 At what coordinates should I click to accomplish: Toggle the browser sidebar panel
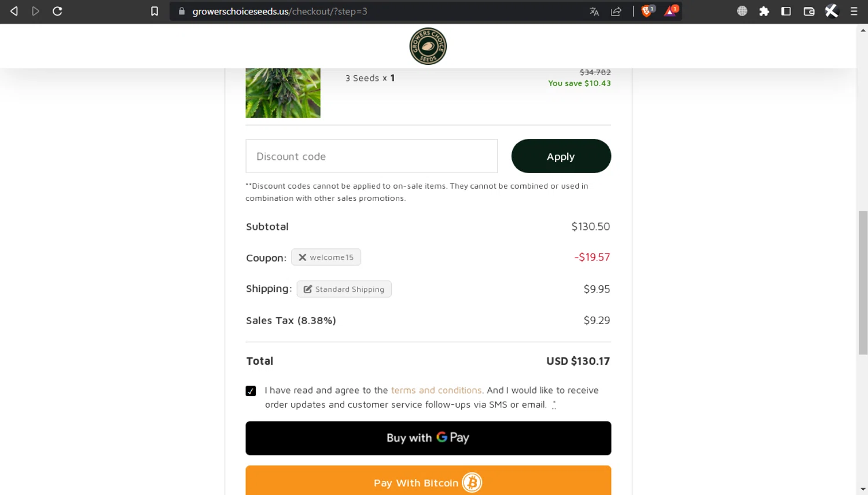(786, 11)
